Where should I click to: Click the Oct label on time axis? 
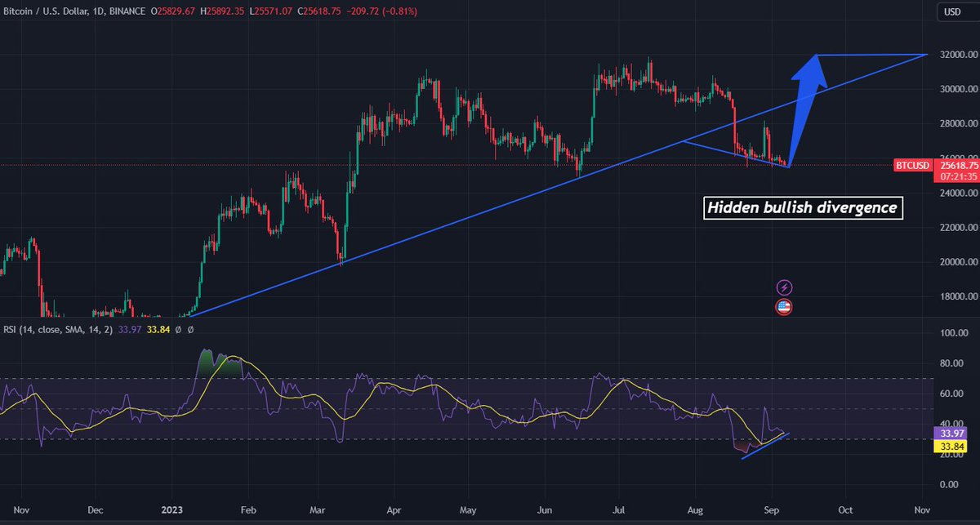point(845,509)
